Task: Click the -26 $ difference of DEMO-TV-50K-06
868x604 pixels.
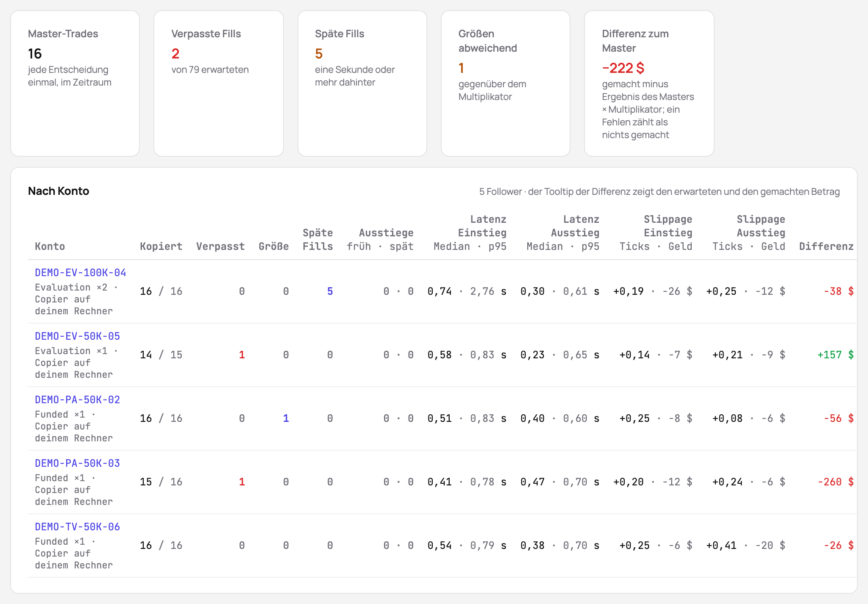Action: [x=839, y=546]
